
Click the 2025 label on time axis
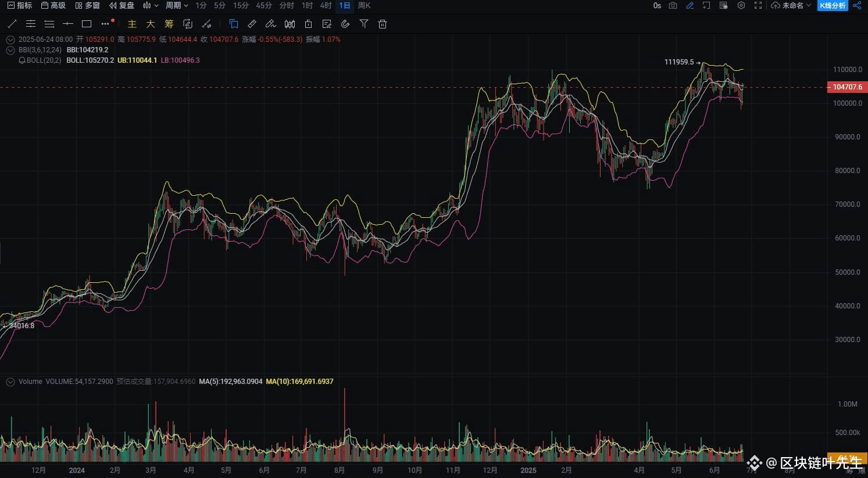click(x=528, y=470)
